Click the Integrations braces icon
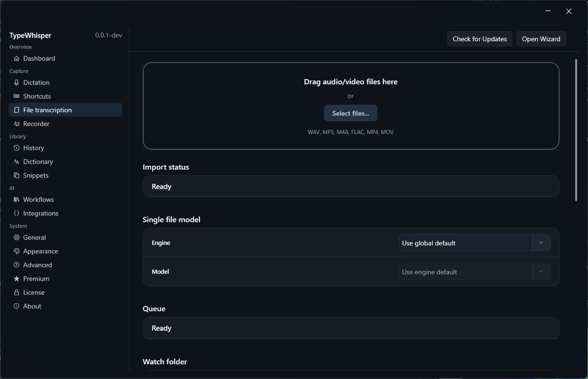 [x=17, y=213]
